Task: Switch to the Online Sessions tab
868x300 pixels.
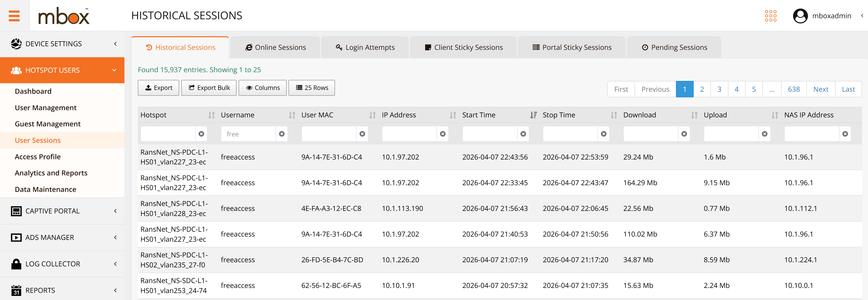Action: tap(275, 48)
